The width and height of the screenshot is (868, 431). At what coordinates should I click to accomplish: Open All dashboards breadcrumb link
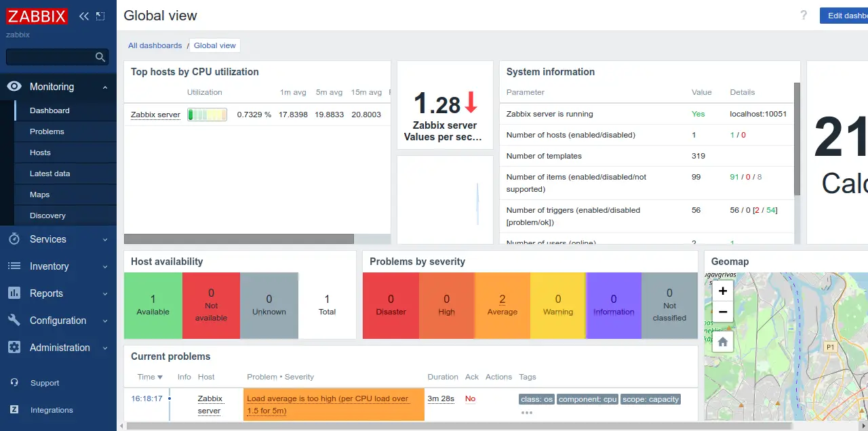(x=155, y=45)
